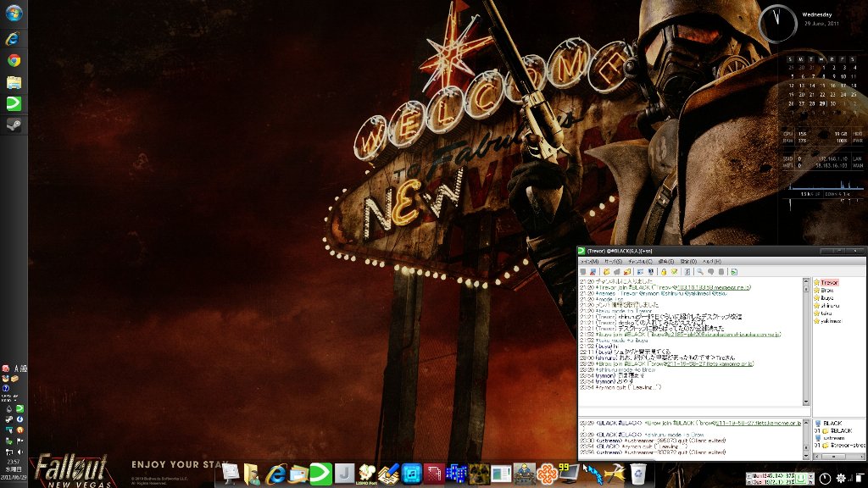
Task: Click lower console log scrollbar down arrow
Action: pyautogui.click(x=806, y=455)
